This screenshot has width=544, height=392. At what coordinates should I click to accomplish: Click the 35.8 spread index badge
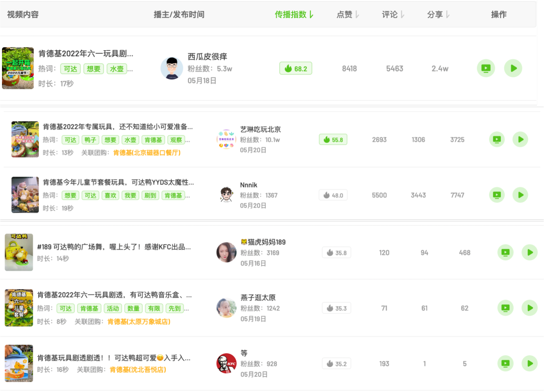[x=336, y=253]
